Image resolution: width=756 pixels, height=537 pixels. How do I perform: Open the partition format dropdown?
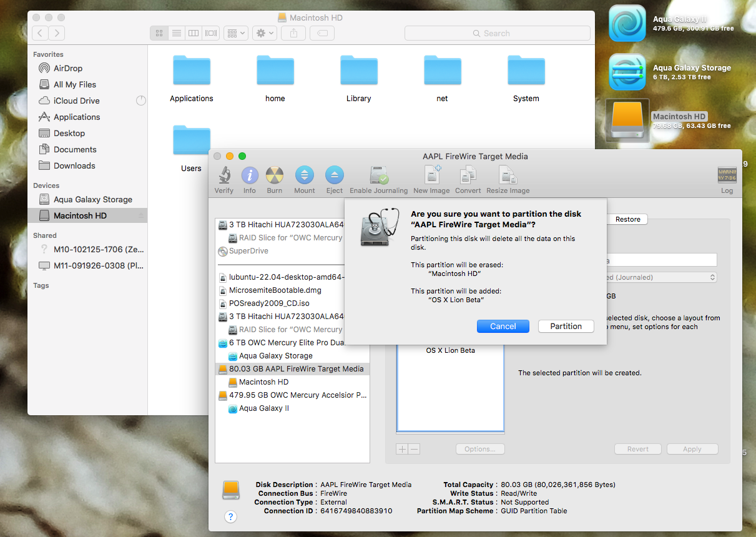660,277
